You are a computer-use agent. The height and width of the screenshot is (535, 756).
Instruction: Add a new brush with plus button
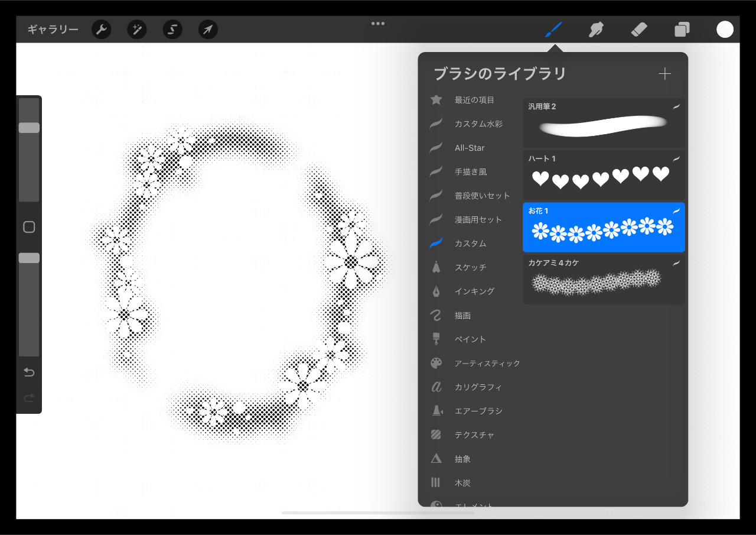click(x=665, y=73)
